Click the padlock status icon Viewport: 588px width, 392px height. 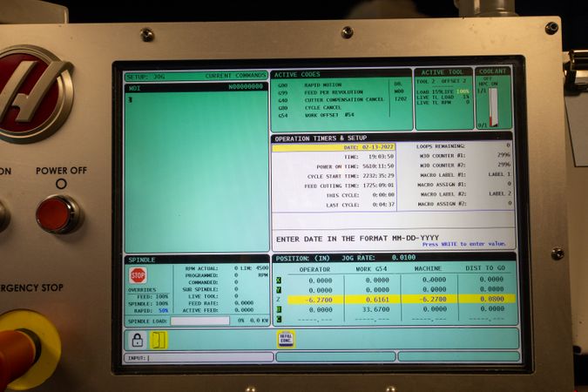tap(138, 340)
